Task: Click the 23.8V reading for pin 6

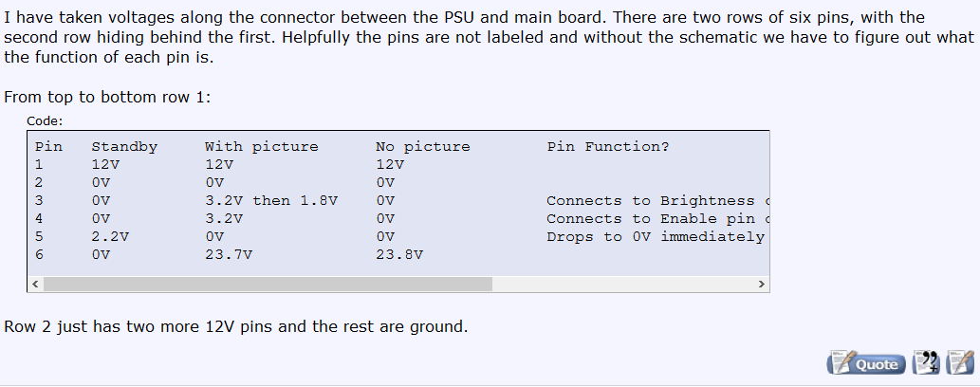Action: click(x=399, y=255)
